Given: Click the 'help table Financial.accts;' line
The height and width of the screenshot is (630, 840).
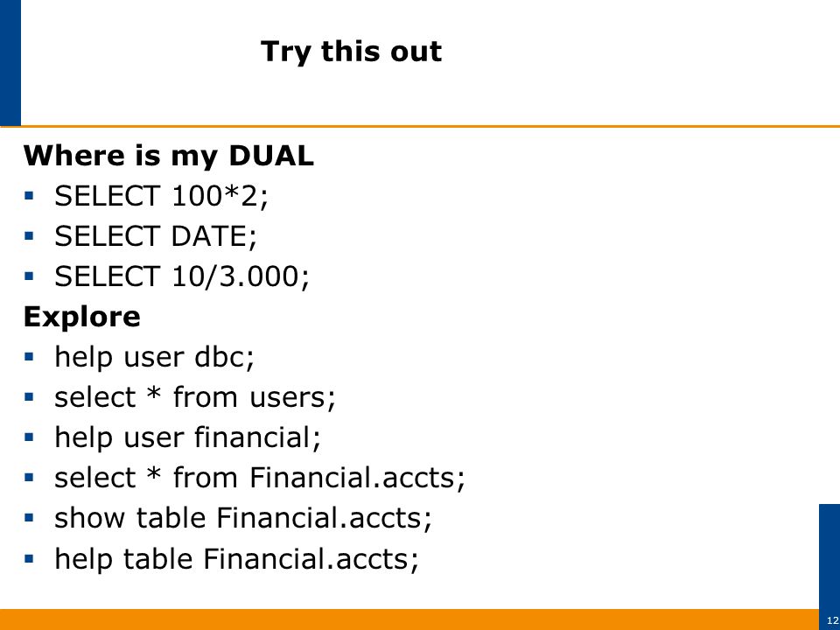Looking at the screenshot, I should 236,559.
